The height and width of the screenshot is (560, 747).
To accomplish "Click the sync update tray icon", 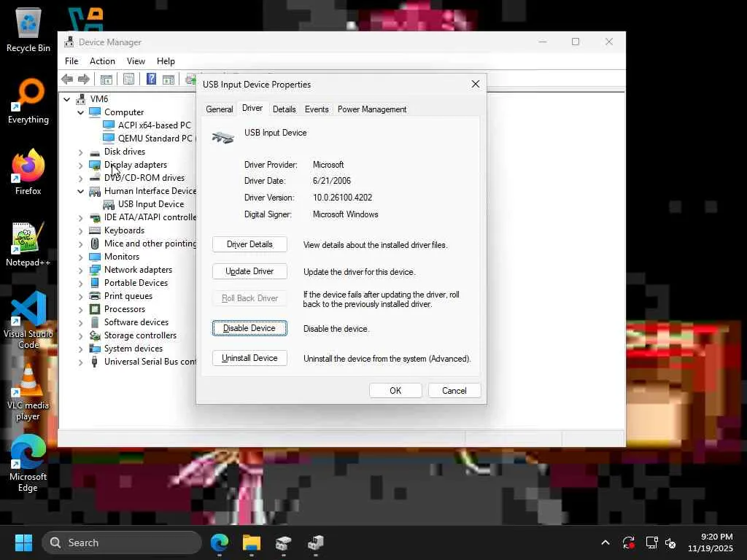I will click(628, 542).
